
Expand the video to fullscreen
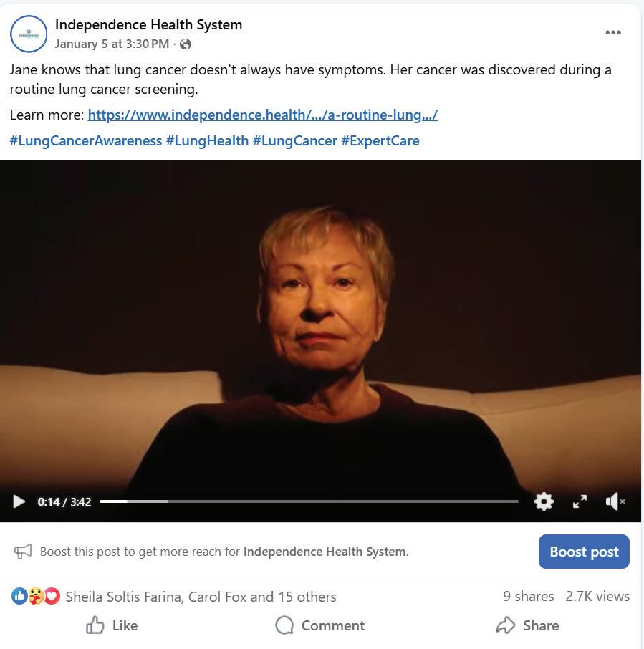pyautogui.click(x=580, y=501)
